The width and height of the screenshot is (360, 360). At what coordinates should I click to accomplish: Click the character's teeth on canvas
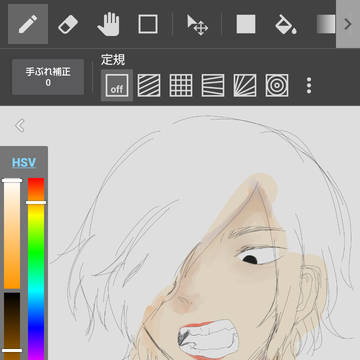tap(209, 340)
